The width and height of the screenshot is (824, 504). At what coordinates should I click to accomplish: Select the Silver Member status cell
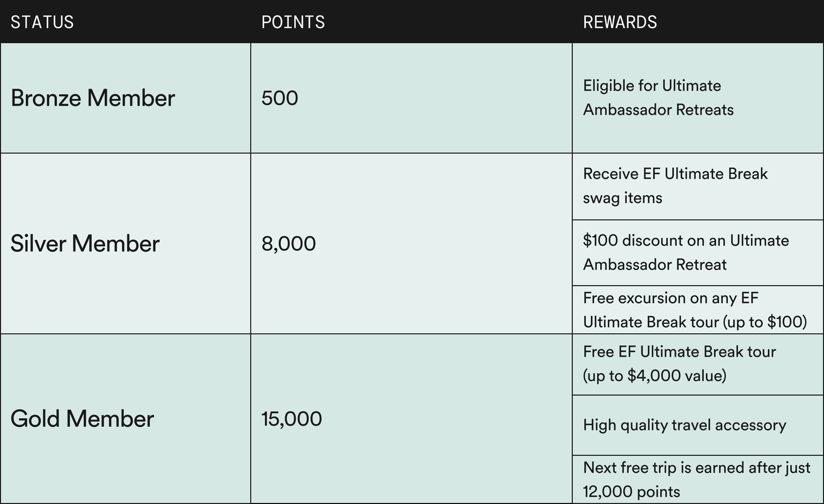click(x=85, y=243)
